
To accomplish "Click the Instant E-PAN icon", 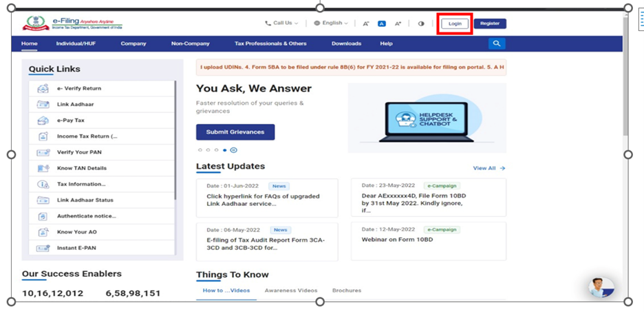I will tap(43, 248).
